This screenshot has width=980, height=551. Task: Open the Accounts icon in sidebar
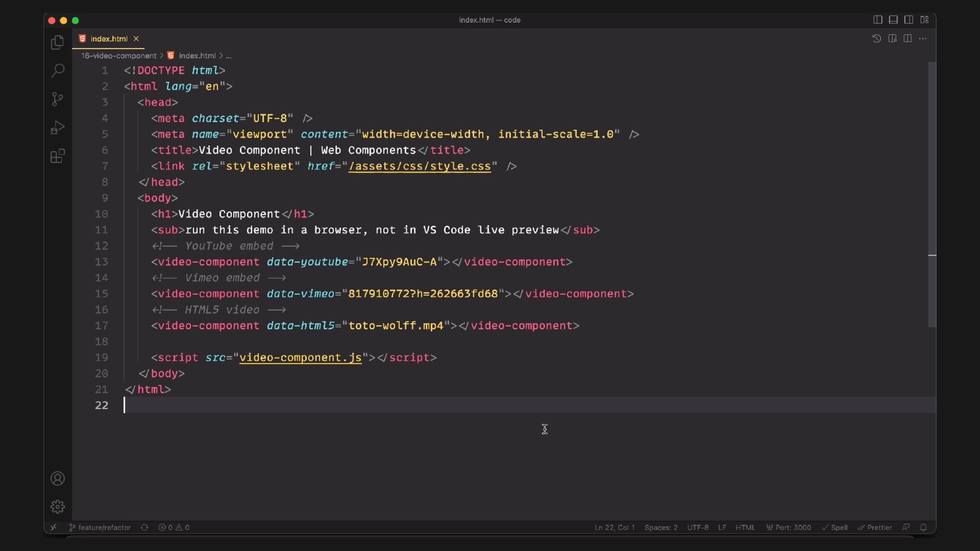click(58, 479)
